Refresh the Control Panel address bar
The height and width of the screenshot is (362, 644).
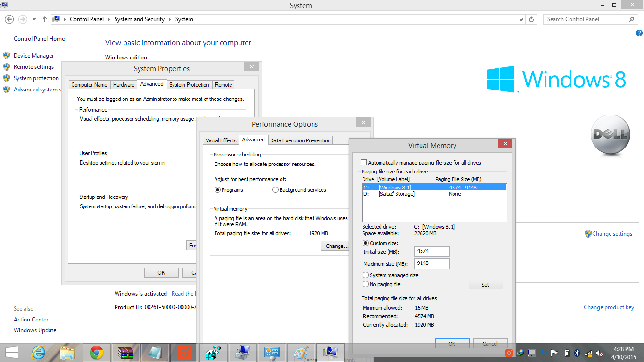tap(531, 19)
